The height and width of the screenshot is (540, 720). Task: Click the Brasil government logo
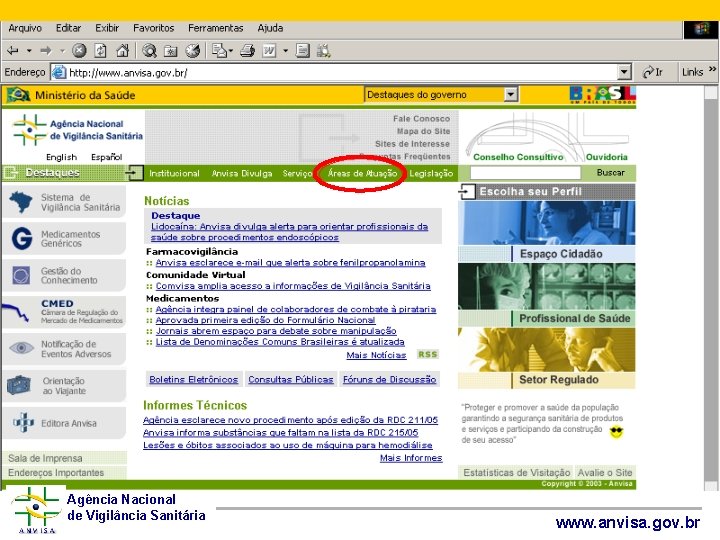(x=602, y=95)
